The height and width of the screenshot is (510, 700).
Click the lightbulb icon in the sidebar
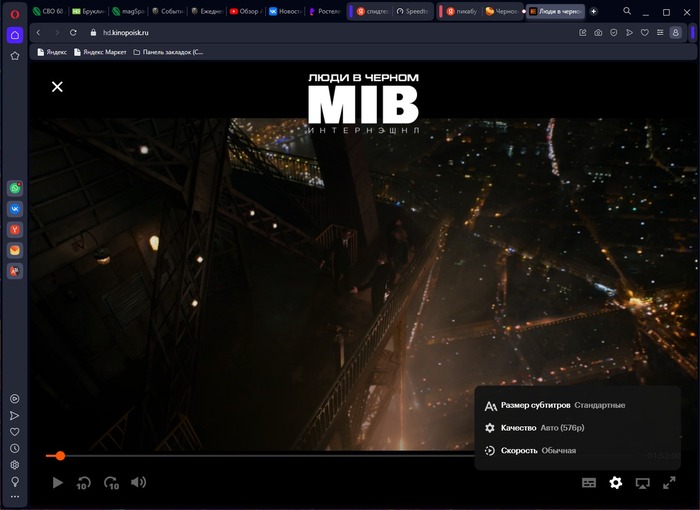[15, 481]
